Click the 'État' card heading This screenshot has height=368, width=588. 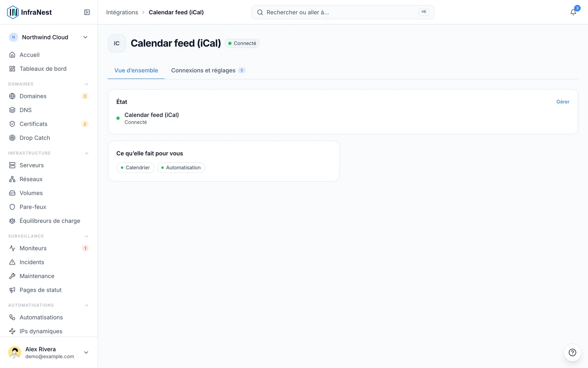click(122, 102)
